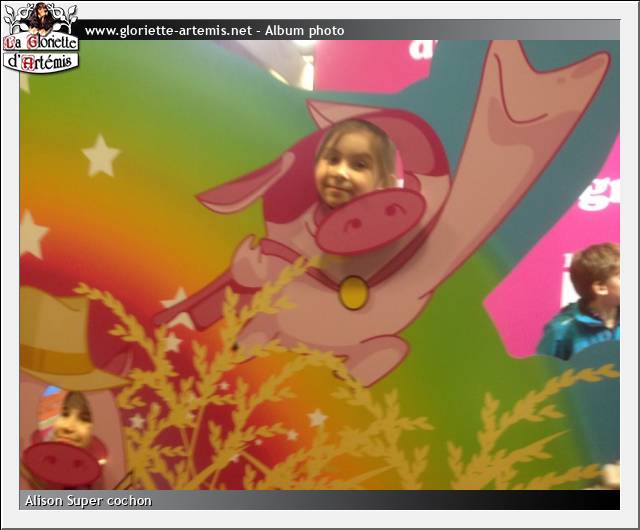Click the yellow medallion on the pig's collar
The height and width of the screenshot is (530, 640).
[x=353, y=292]
